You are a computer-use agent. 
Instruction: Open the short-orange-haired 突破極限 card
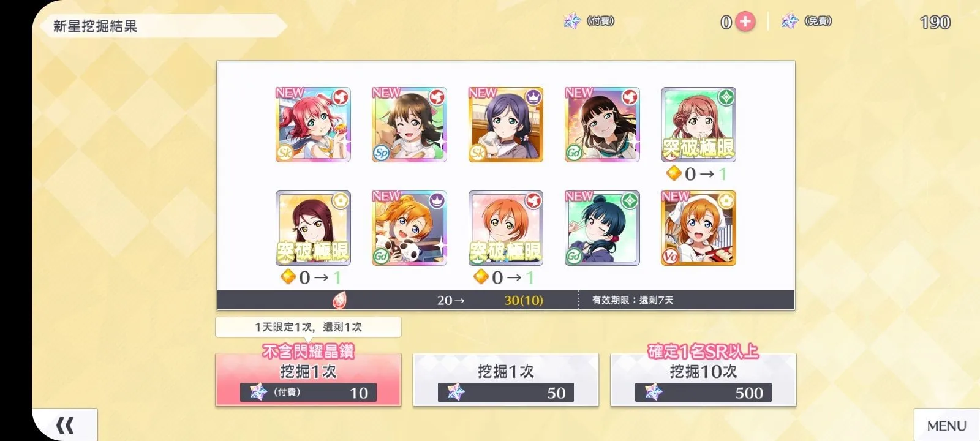pyautogui.click(x=506, y=228)
